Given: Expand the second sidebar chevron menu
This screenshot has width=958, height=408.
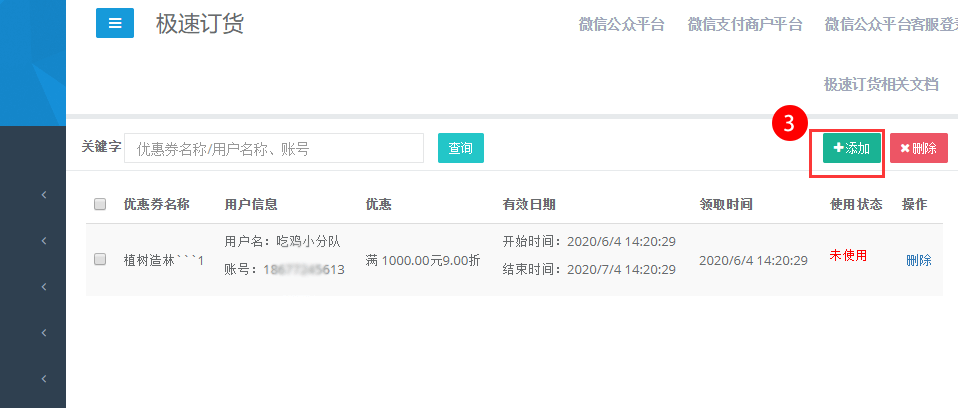Looking at the screenshot, I should click(44, 241).
